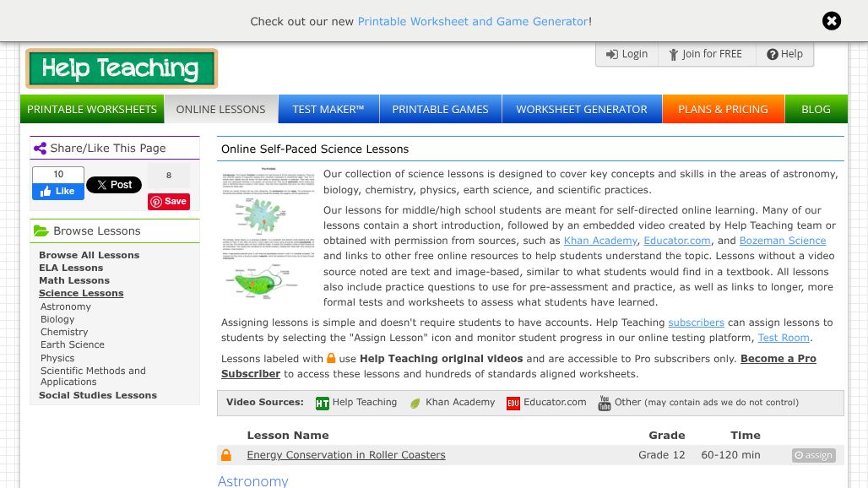This screenshot has height=488, width=868.
Task: Click the orange lock icon beside the roller coaster lesson
Action: (x=226, y=454)
